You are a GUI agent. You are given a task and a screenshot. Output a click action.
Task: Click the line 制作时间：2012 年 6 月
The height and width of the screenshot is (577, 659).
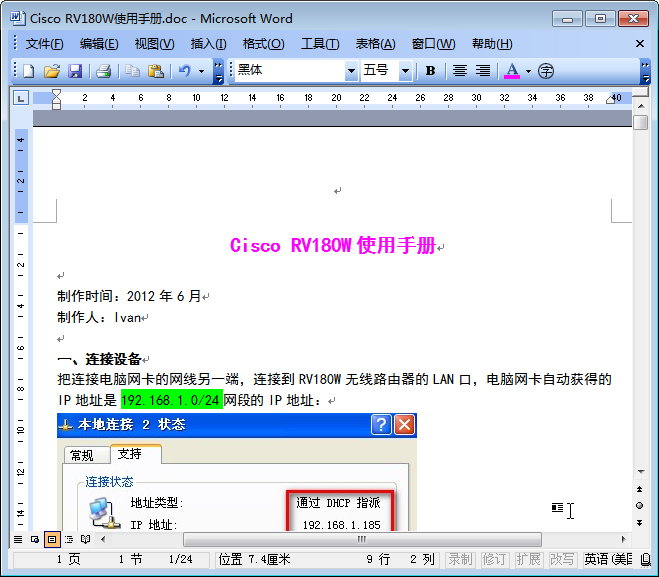pyautogui.click(x=129, y=296)
